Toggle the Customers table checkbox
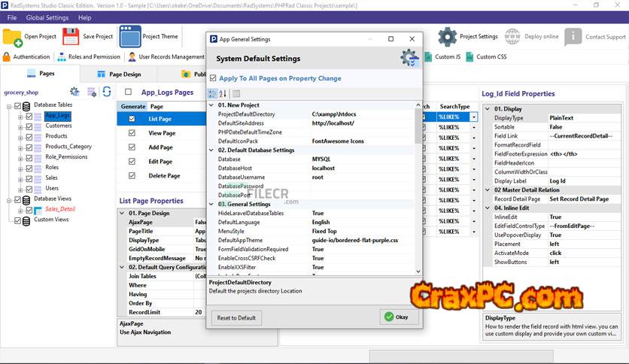 point(29,126)
